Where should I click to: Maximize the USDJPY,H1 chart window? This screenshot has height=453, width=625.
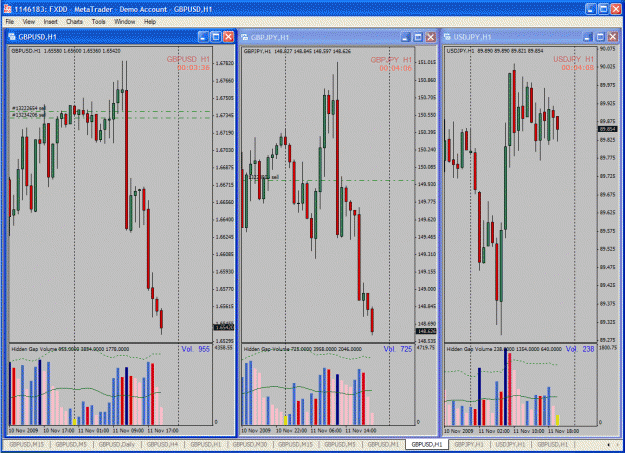[600, 37]
